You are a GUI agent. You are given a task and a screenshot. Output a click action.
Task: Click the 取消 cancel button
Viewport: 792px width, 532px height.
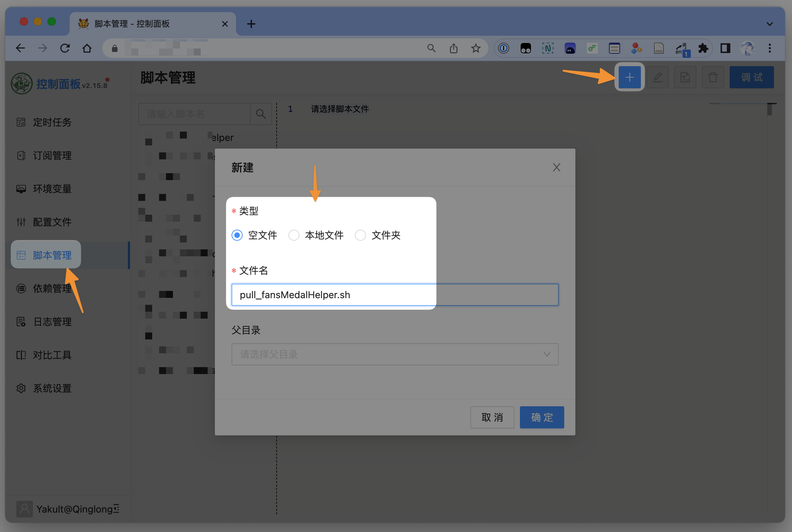pos(492,417)
